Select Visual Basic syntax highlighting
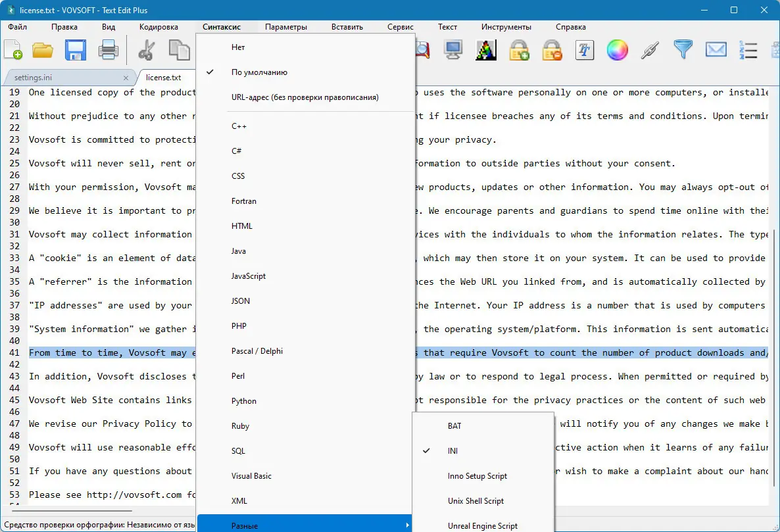The height and width of the screenshot is (532, 780). [306, 476]
